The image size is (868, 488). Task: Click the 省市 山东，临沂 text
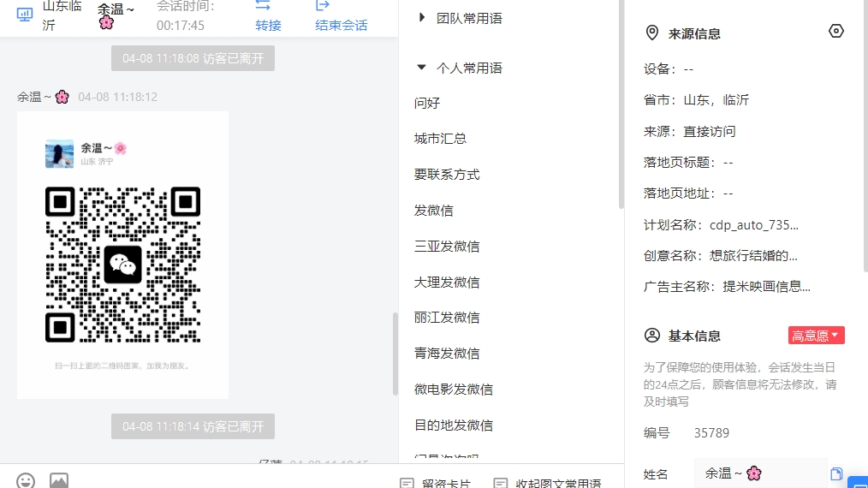point(697,100)
